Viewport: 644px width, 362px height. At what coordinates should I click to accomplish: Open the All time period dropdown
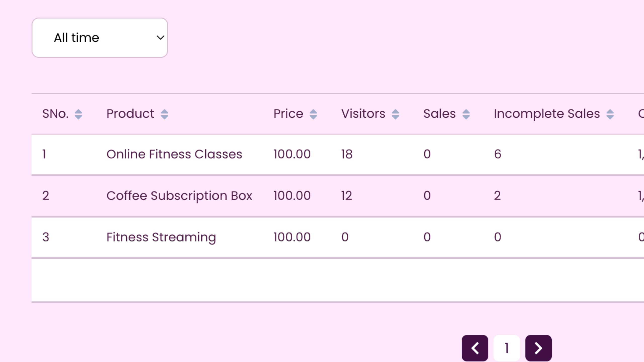pos(100,38)
